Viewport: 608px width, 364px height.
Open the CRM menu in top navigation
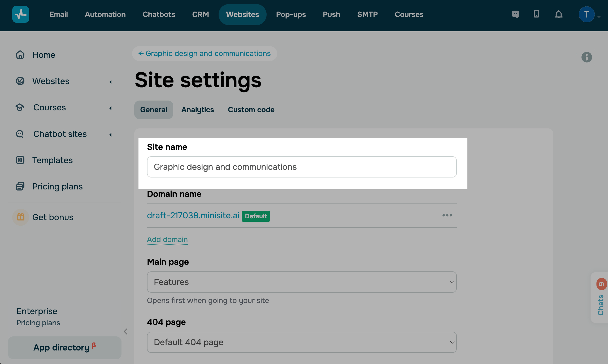(200, 14)
